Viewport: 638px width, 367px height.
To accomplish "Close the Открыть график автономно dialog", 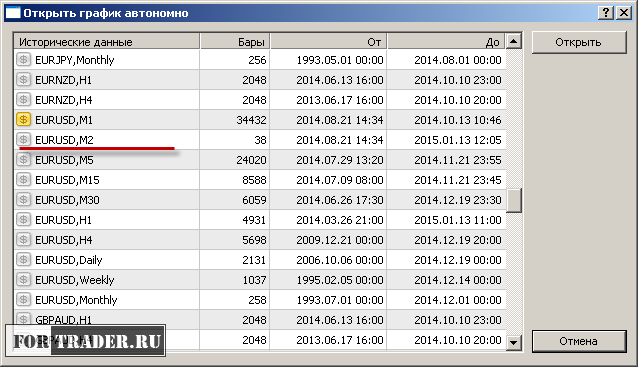I will pos(624,13).
